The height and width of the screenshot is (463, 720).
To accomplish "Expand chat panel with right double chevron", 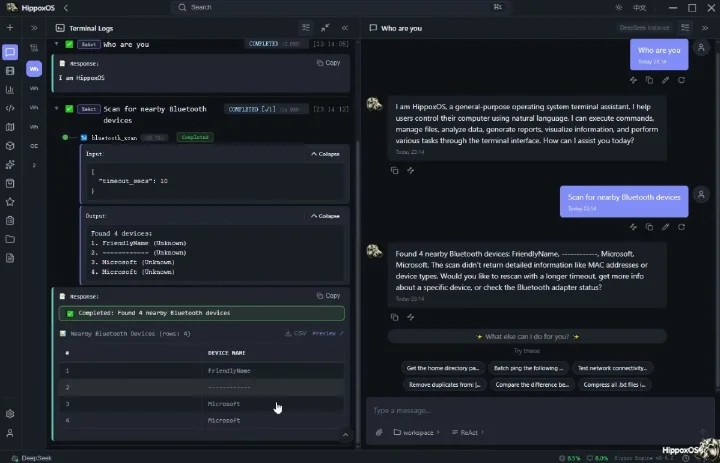I will click(x=705, y=28).
